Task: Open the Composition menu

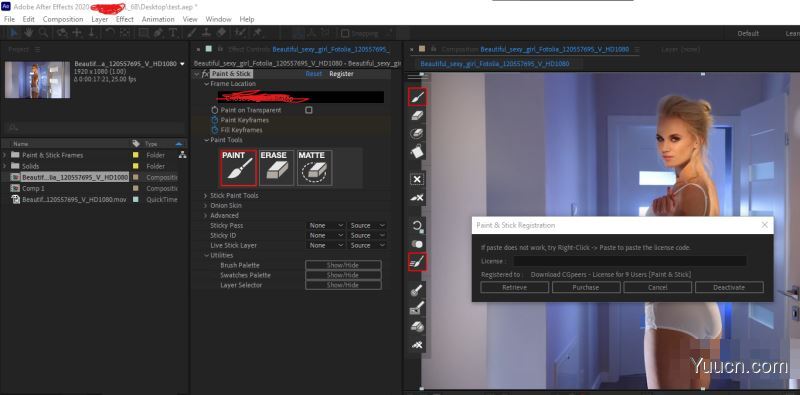Action: pyautogui.click(x=63, y=19)
